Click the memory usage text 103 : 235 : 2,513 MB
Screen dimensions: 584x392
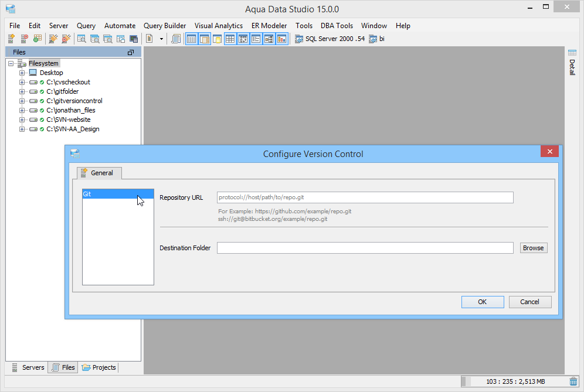pyautogui.click(x=515, y=381)
